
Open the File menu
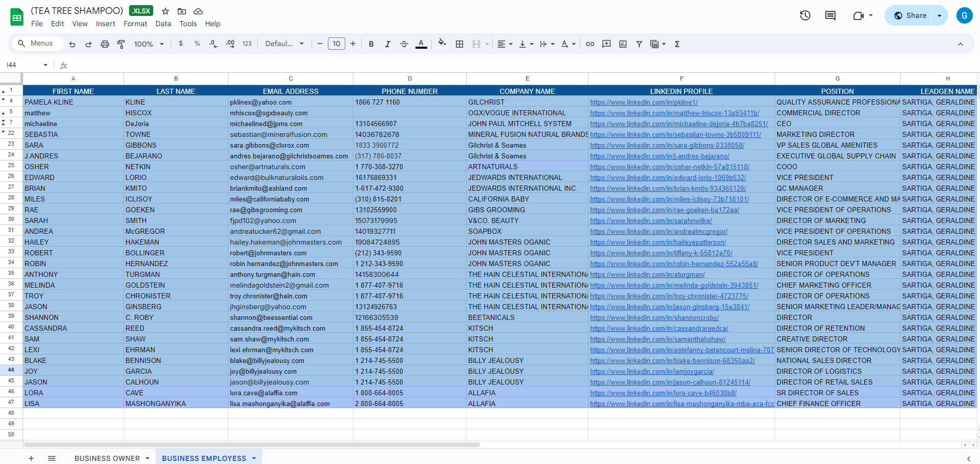37,24
